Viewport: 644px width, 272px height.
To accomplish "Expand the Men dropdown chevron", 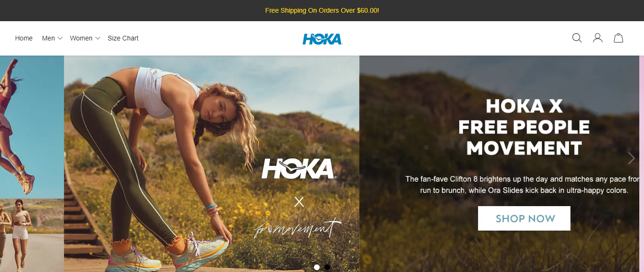I will 60,38.
